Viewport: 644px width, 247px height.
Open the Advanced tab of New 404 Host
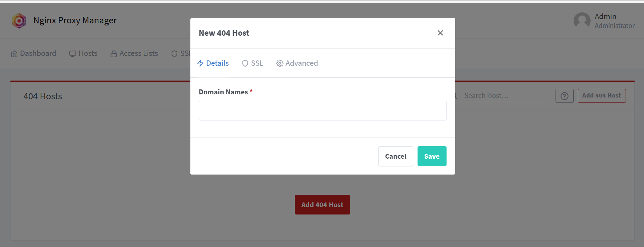point(301,63)
